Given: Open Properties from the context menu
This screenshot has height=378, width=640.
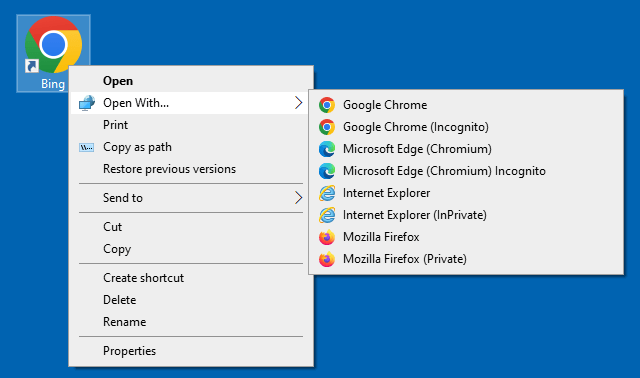Looking at the screenshot, I should (129, 351).
